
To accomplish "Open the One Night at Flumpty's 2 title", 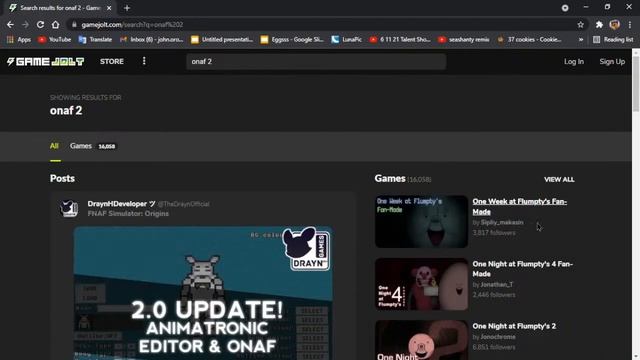I will [514, 326].
